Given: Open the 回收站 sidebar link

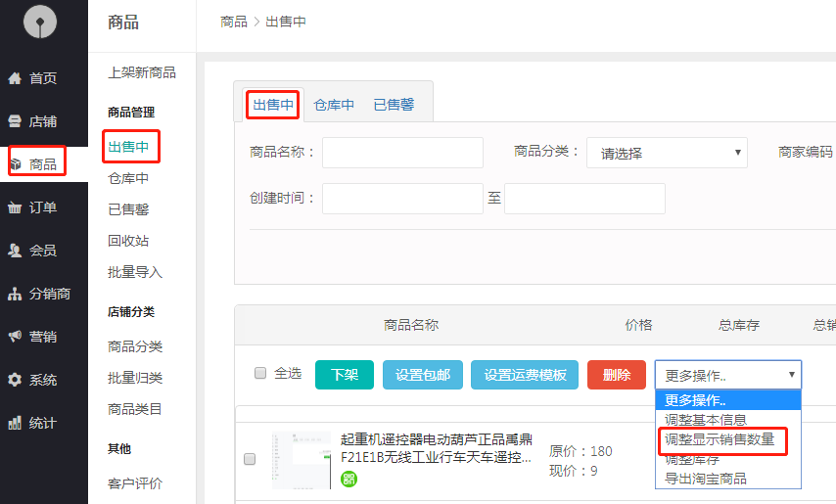Looking at the screenshot, I should pyautogui.click(x=128, y=241).
